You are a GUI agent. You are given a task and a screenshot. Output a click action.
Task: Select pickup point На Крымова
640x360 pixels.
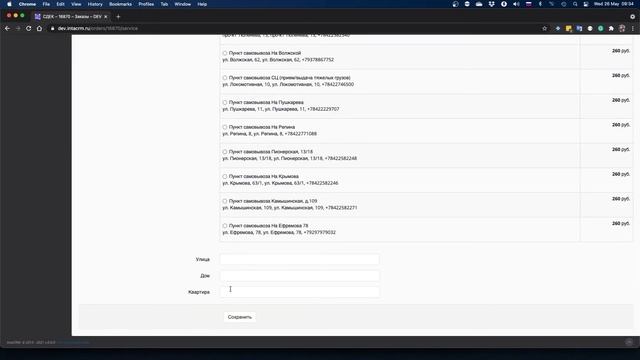(x=224, y=176)
